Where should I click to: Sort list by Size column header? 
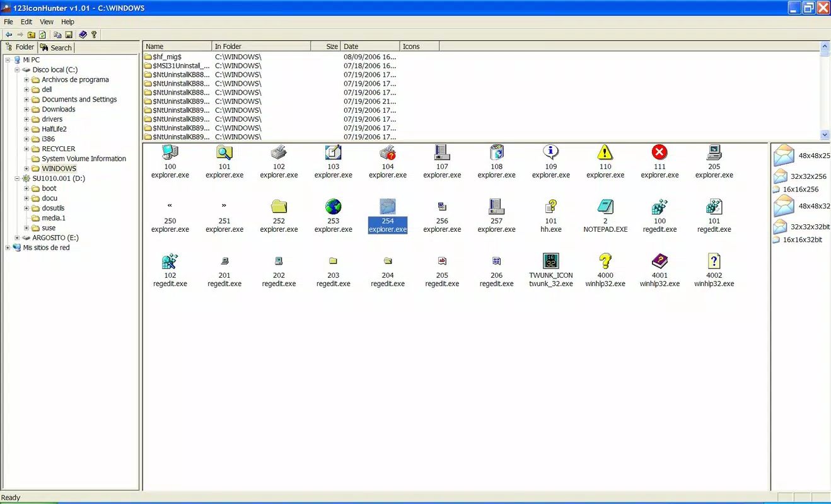[326, 46]
